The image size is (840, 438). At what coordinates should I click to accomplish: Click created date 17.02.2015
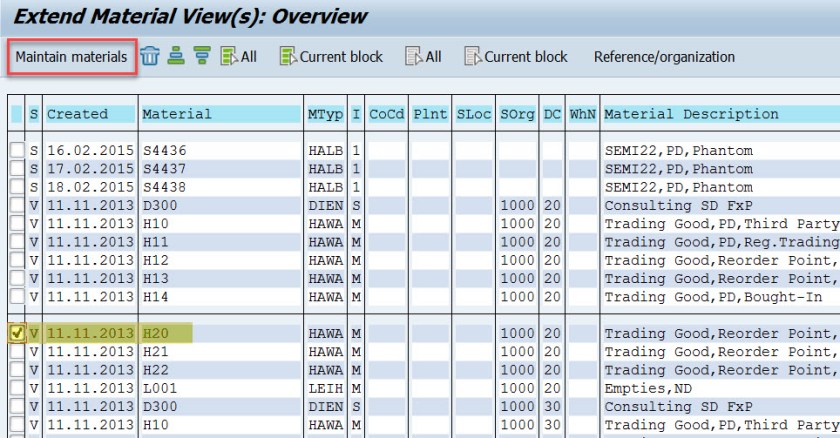coord(90,169)
